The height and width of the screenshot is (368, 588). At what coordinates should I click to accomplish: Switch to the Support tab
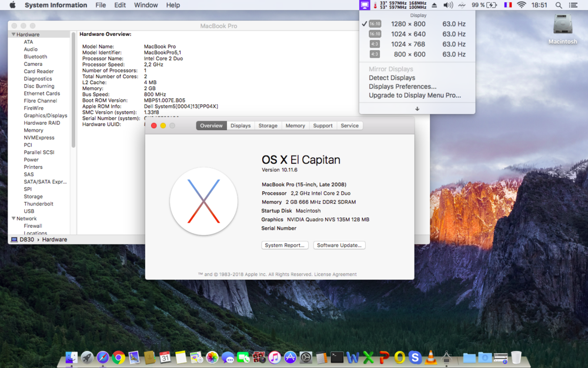point(323,126)
